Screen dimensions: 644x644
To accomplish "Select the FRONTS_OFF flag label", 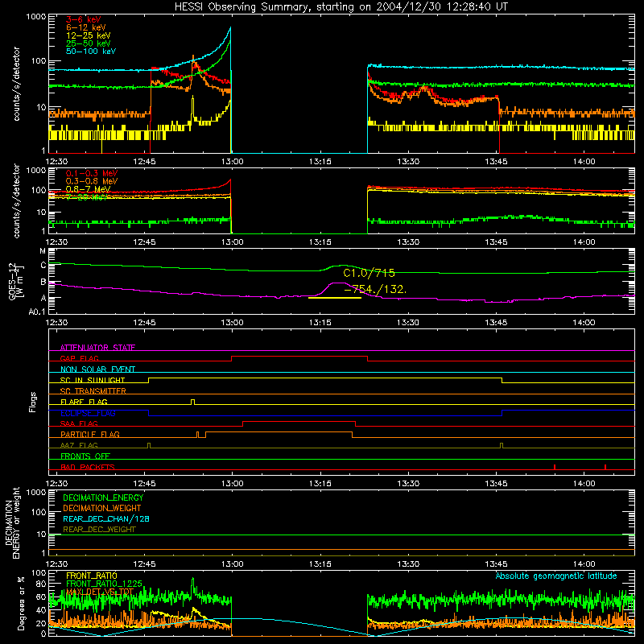I will [x=85, y=456].
